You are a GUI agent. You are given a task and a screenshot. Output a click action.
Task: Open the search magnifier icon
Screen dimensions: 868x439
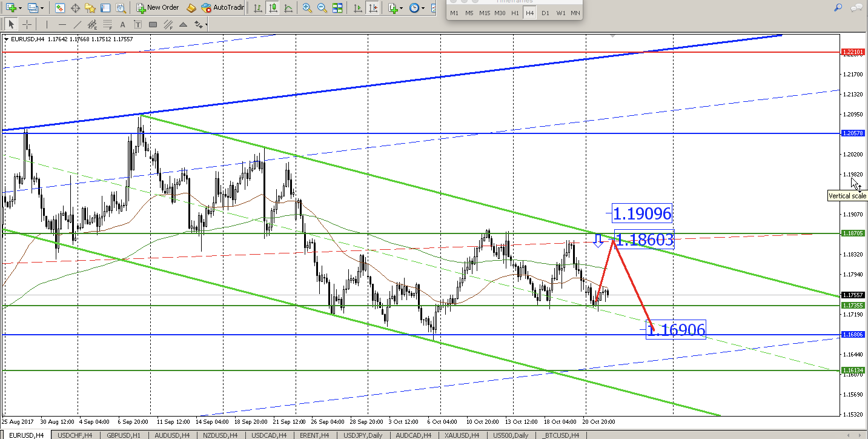tap(838, 8)
